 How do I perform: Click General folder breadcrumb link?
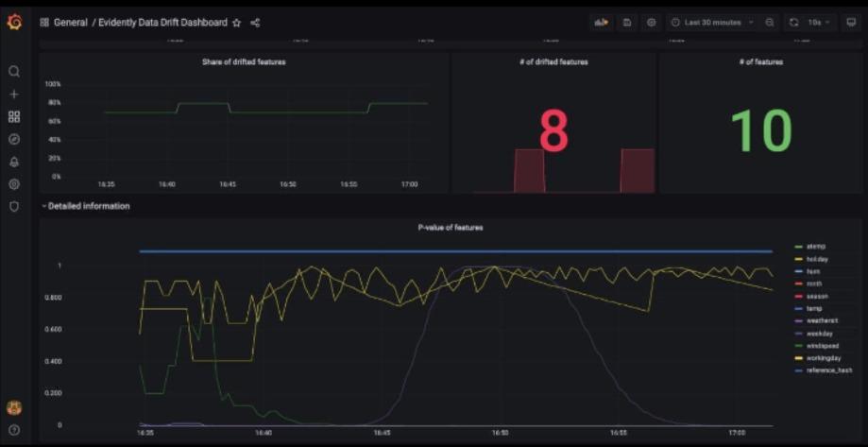[x=71, y=23]
